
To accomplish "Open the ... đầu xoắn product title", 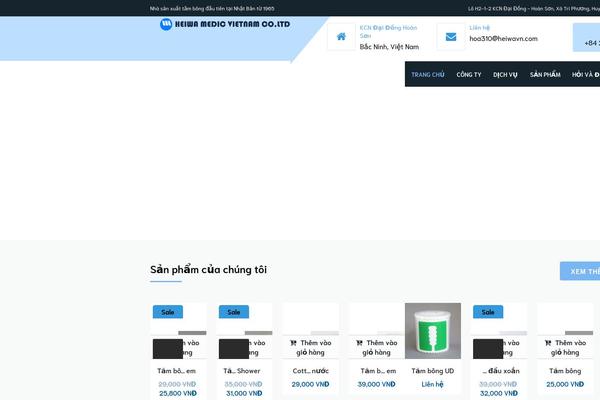I will [x=501, y=371].
